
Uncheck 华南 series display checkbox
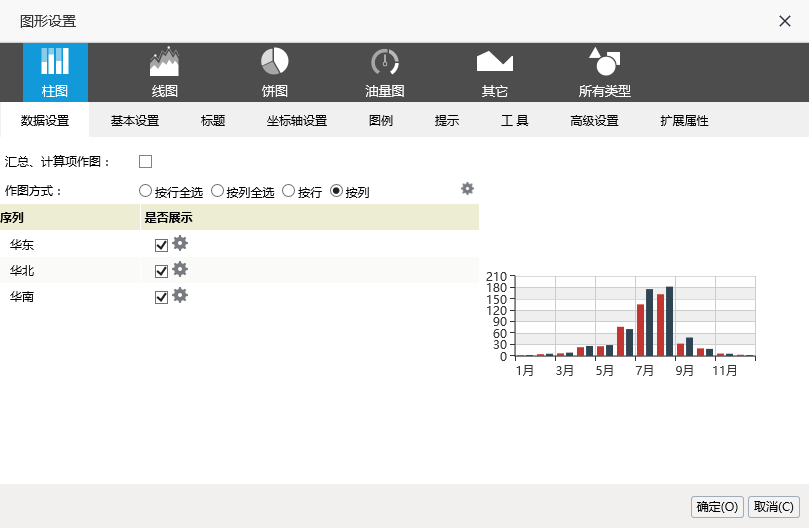[161, 297]
